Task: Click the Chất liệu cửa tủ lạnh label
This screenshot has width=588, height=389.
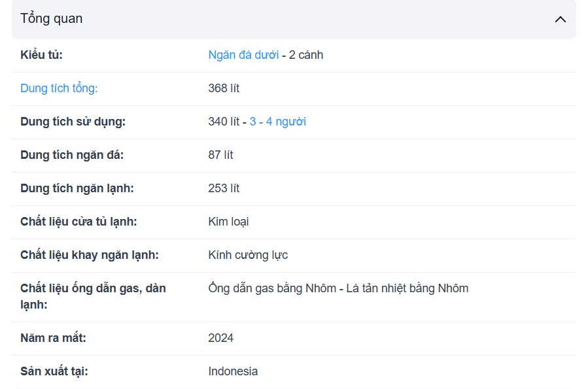Action: (78, 222)
